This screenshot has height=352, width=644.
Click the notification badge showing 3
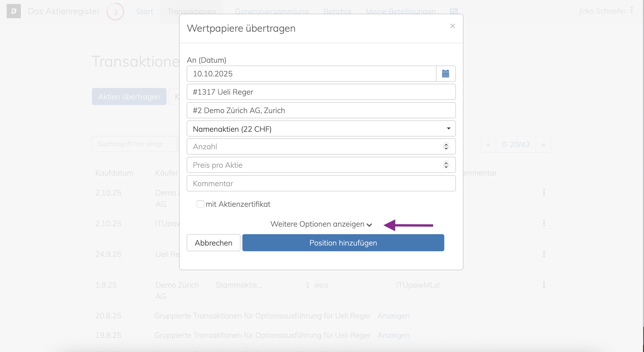[x=115, y=12]
